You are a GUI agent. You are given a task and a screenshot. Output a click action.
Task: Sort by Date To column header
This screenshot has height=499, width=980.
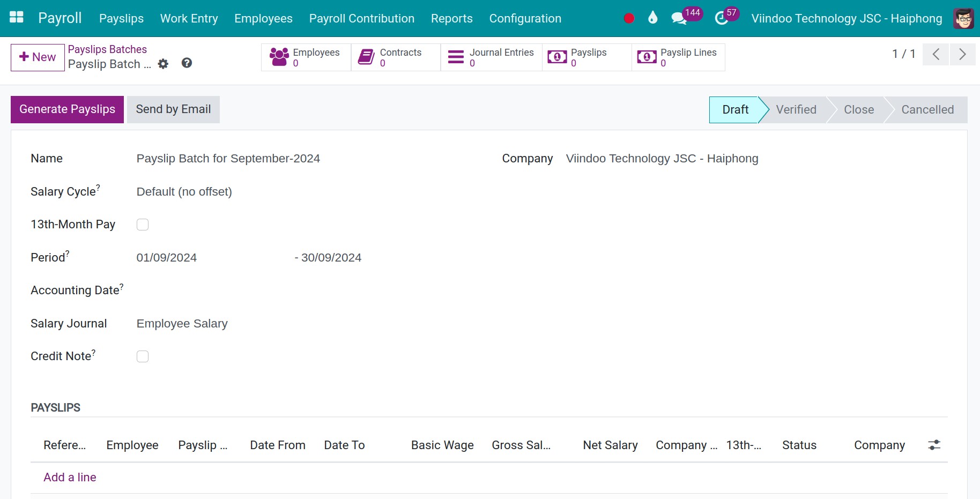click(x=344, y=445)
